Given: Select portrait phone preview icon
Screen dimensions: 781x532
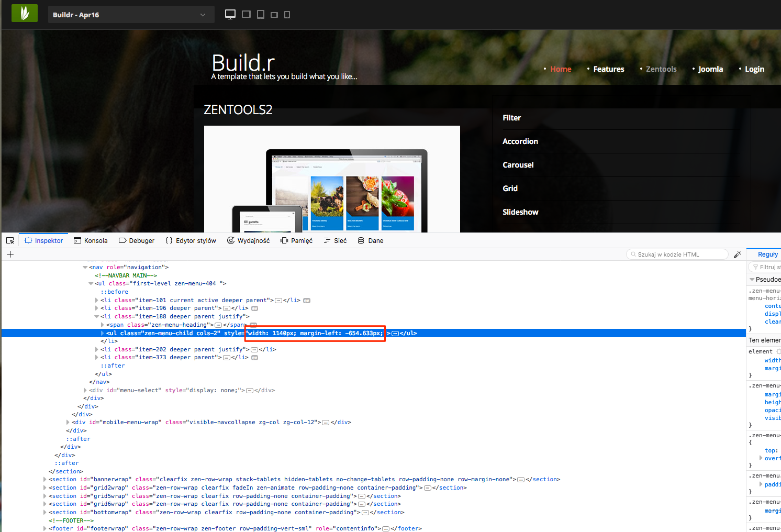Looking at the screenshot, I should pos(287,15).
